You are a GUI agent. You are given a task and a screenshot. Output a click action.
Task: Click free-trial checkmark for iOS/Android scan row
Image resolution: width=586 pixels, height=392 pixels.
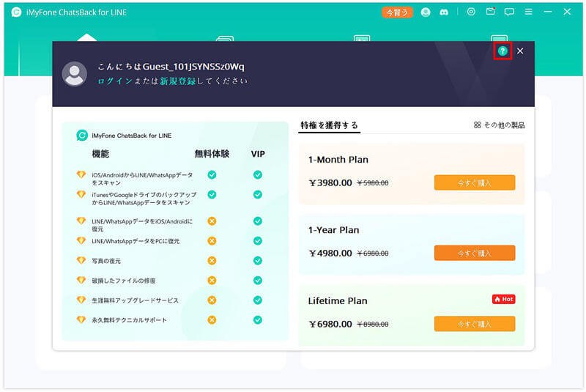coord(212,174)
